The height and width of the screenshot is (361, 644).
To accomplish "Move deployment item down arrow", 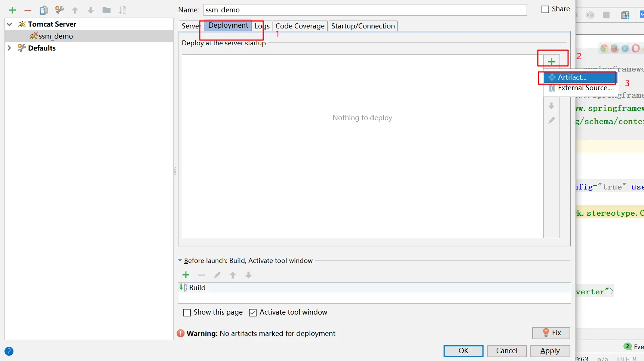I will 552,106.
